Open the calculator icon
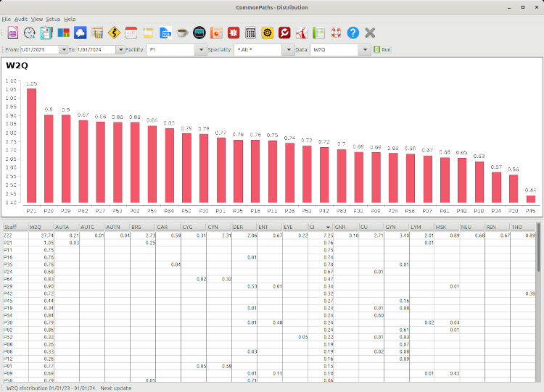The width and height of the screenshot is (544, 392). coord(250,33)
